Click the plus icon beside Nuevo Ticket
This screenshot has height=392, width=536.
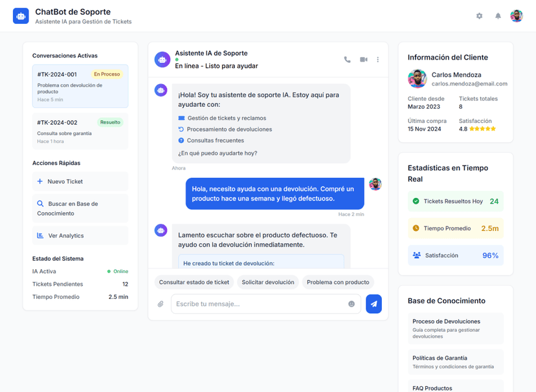(x=40, y=181)
